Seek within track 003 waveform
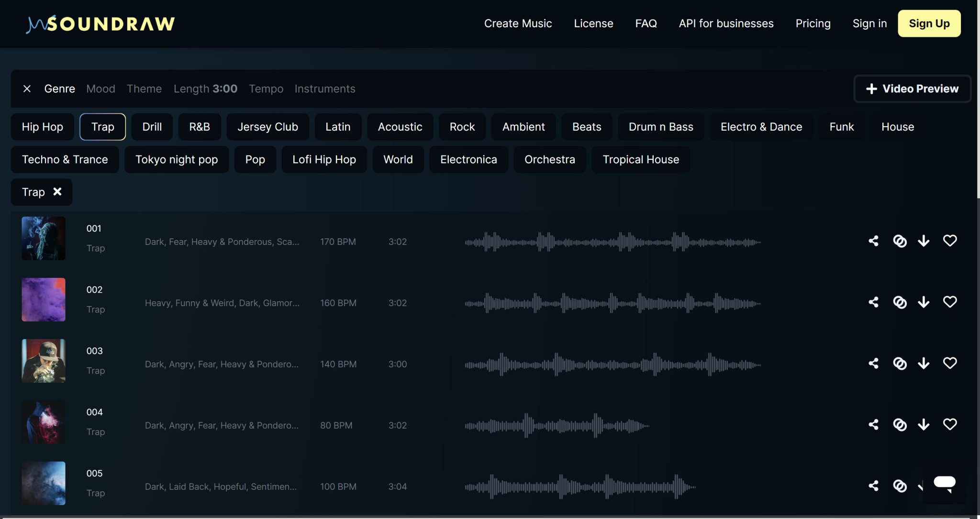 [612, 364]
